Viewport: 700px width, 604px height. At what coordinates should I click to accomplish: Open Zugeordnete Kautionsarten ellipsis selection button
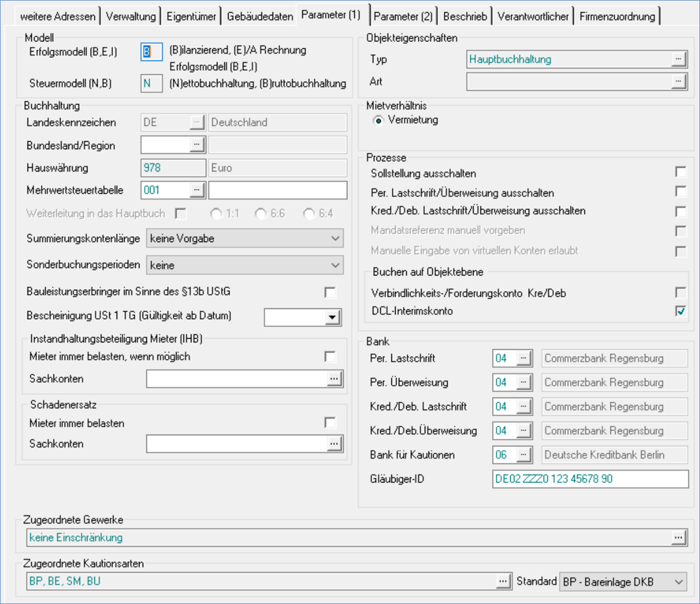[503, 581]
